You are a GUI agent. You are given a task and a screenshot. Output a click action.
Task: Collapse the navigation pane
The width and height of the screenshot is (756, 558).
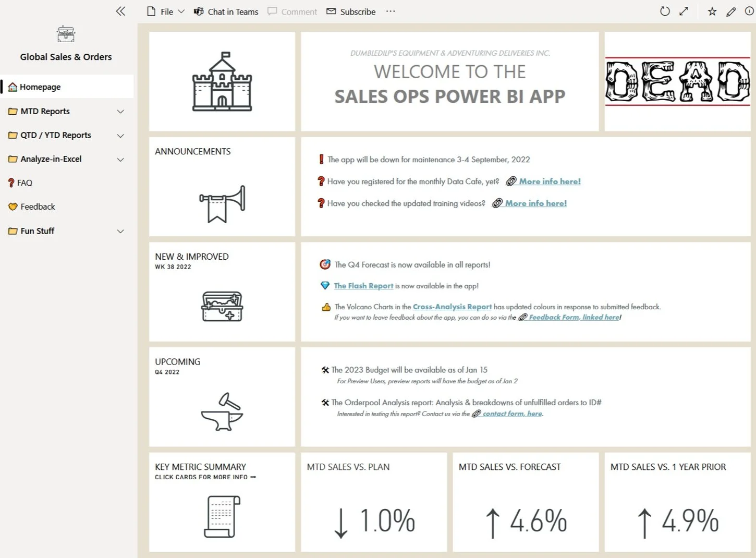(120, 11)
